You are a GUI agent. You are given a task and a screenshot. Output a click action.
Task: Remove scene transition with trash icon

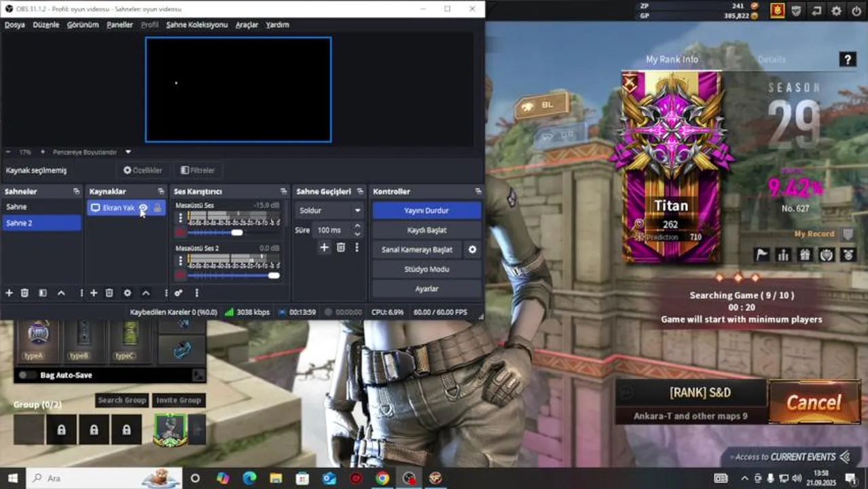(x=341, y=248)
